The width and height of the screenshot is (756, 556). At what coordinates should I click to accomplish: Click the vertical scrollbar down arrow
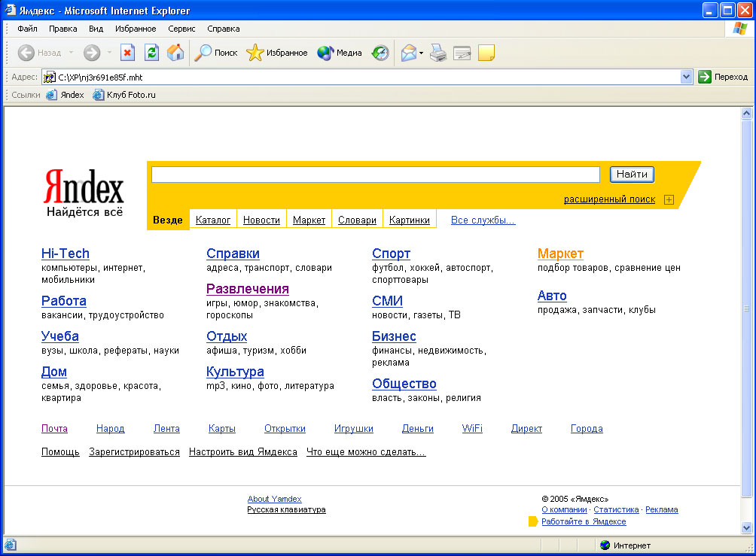(x=746, y=527)
